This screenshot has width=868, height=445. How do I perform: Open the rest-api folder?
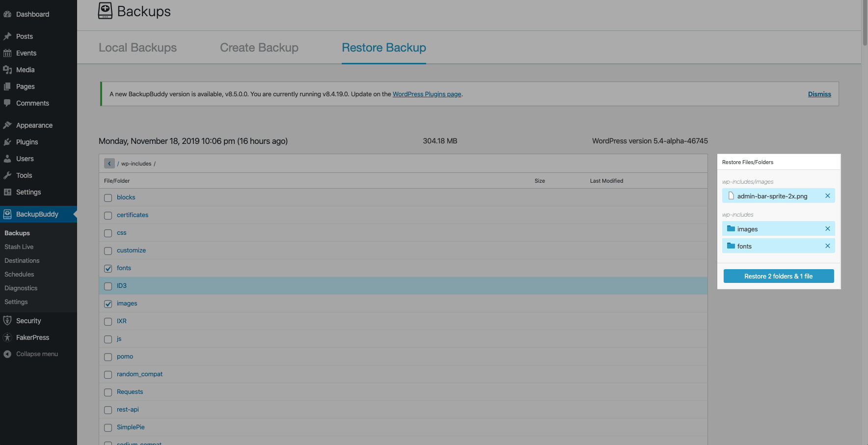[128, 409]
